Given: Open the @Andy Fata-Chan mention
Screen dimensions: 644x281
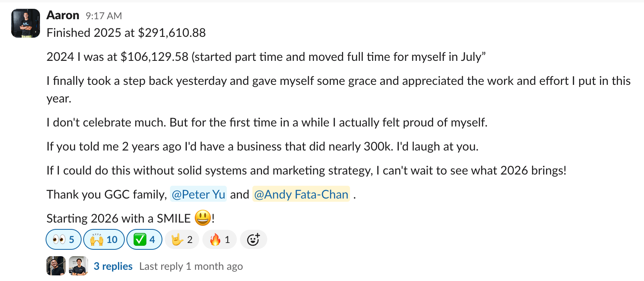Looking at the screenshot, I should (301, 195).
